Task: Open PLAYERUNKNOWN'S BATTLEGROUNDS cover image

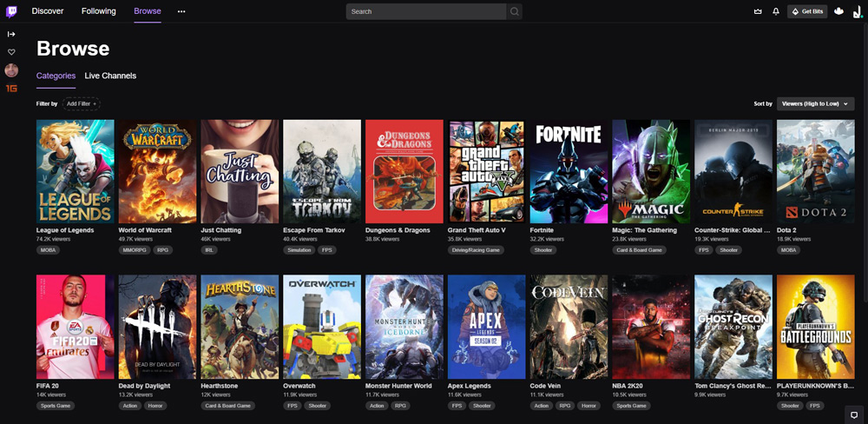Action: coord(815,327)
